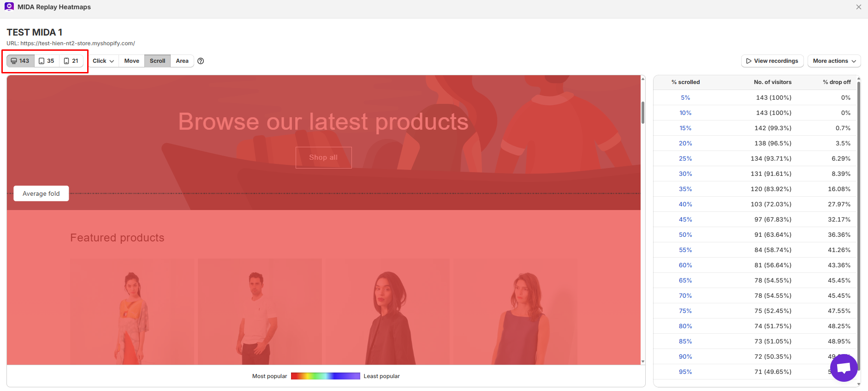Click the 95% scrolled row link
The height and width of the screenshot is (391, 868).
click(x=685, y=372)
